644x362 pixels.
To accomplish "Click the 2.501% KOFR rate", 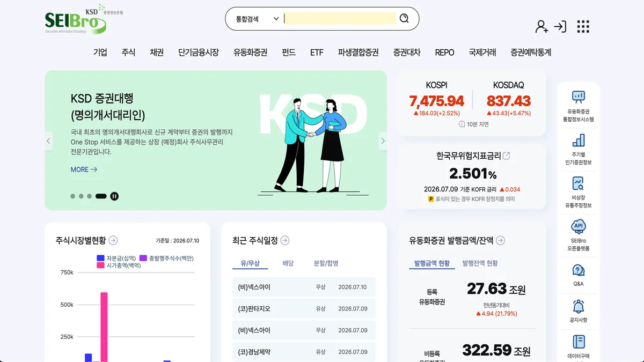I will 473,174.
